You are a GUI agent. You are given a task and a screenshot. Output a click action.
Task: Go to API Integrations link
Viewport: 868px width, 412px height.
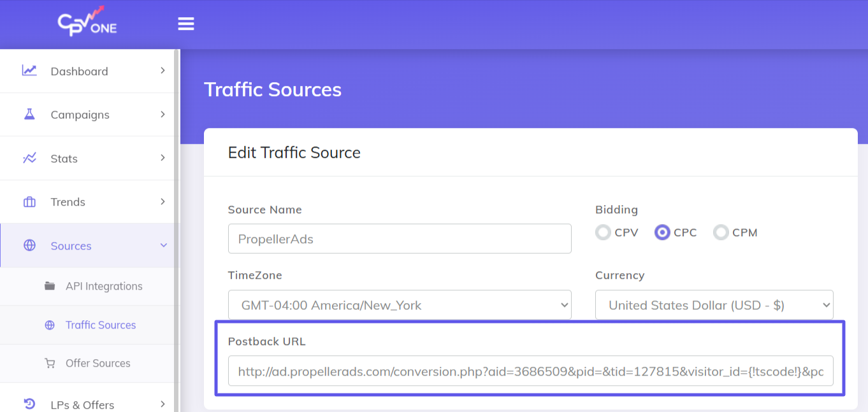pyautogui.click(x=104, y=286)
